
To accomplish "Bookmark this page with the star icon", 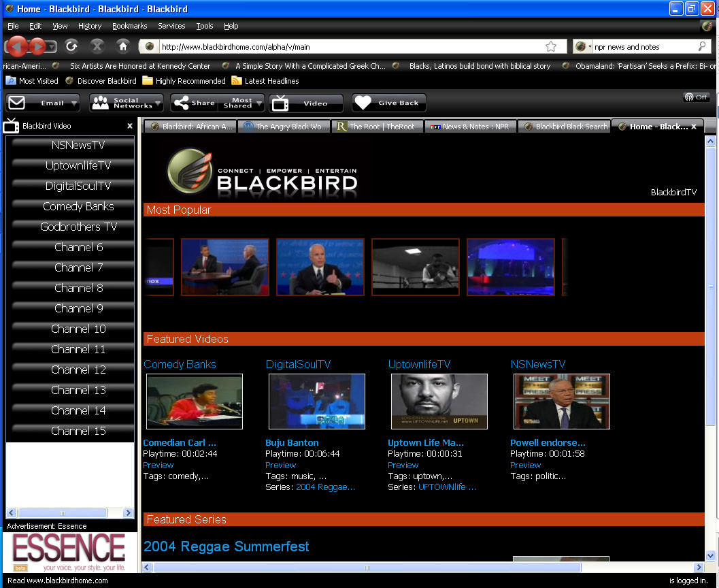I will coord(551,46).
